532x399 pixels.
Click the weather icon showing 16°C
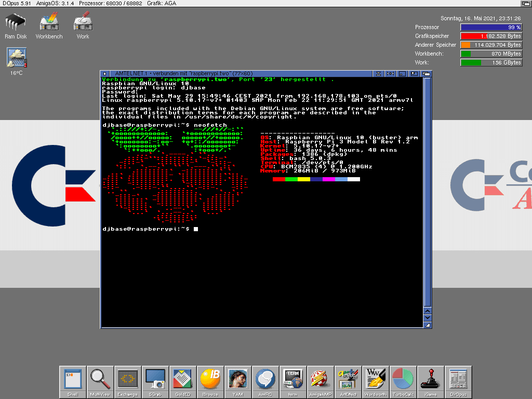coord(16,61)
